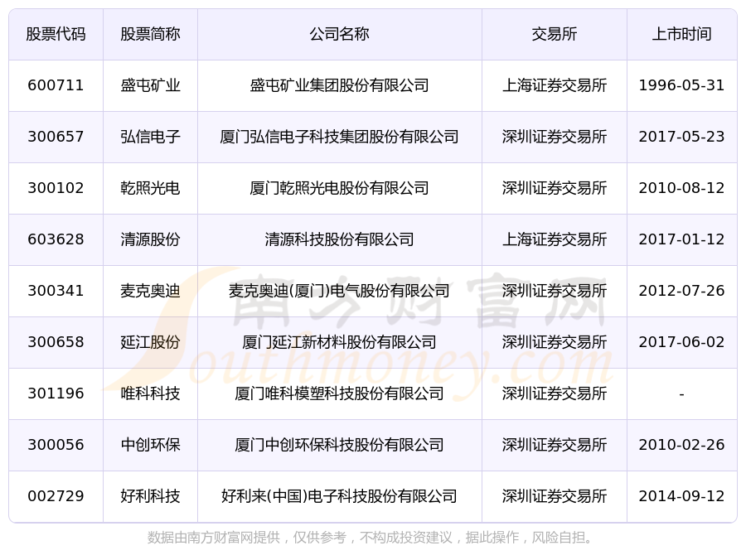Click the 股票代码 column header
Viewport: 746px width, 560px height.
coord(56,34)
